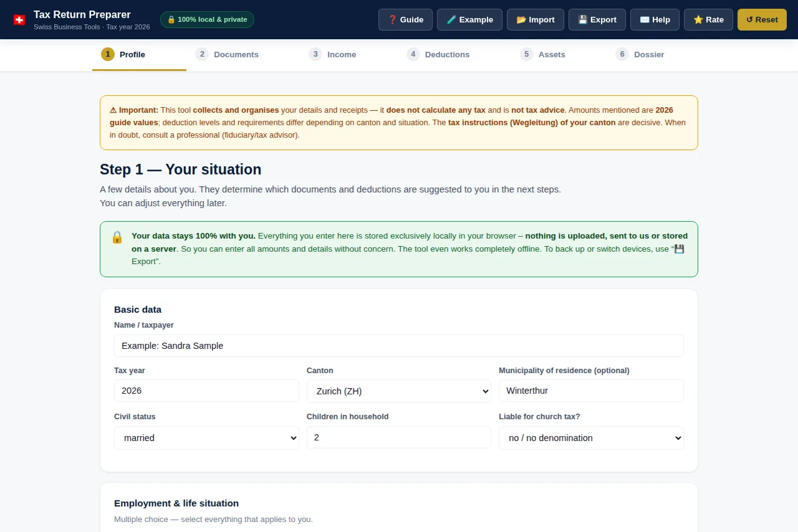Click the "Basic data" section heading
The width and height of the screenshot is (798, 532).
pyautogui.click(x=138, y=310)
